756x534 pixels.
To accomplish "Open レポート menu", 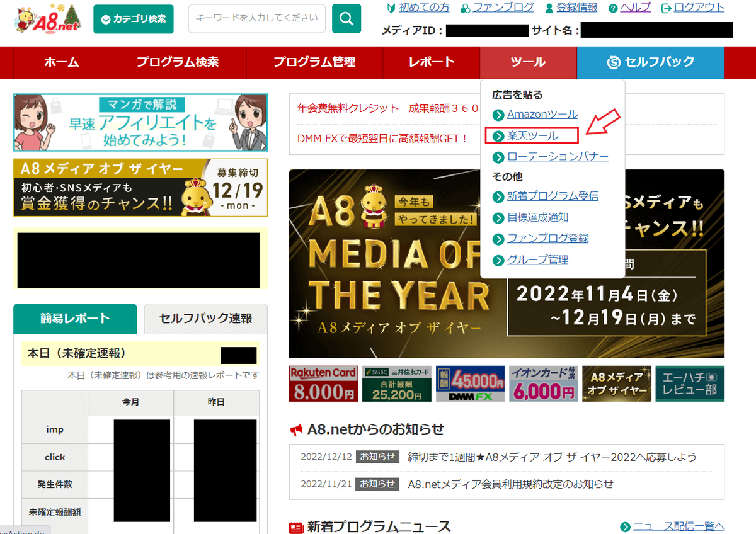I will point(432,62).
